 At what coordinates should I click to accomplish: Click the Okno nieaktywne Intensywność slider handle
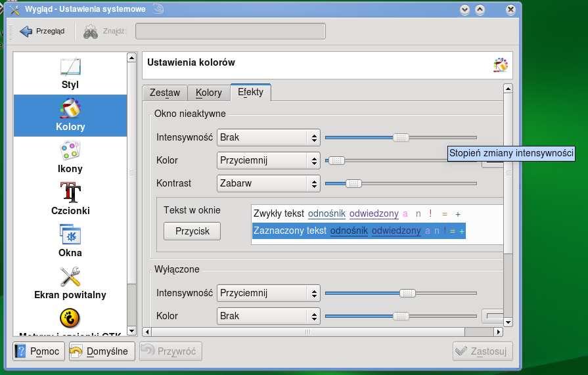[401, 138]
